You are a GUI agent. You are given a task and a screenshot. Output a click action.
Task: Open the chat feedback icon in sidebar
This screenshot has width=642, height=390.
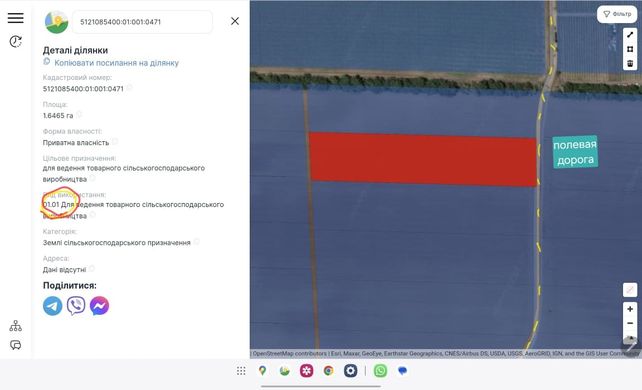pyautogui.click(x=16, y=345)
